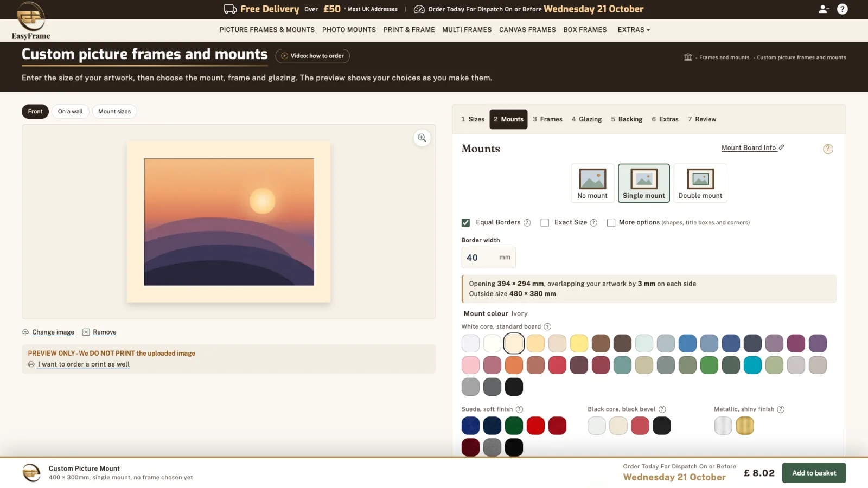Open the Backing step tab

[627, 119]
